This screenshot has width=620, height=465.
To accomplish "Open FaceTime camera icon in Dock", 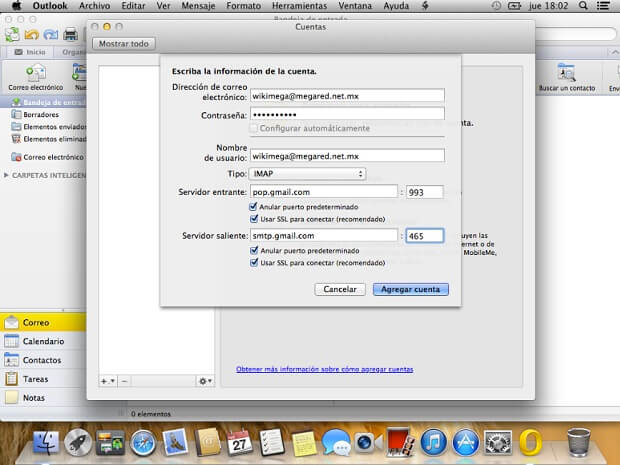I will 368,442.
